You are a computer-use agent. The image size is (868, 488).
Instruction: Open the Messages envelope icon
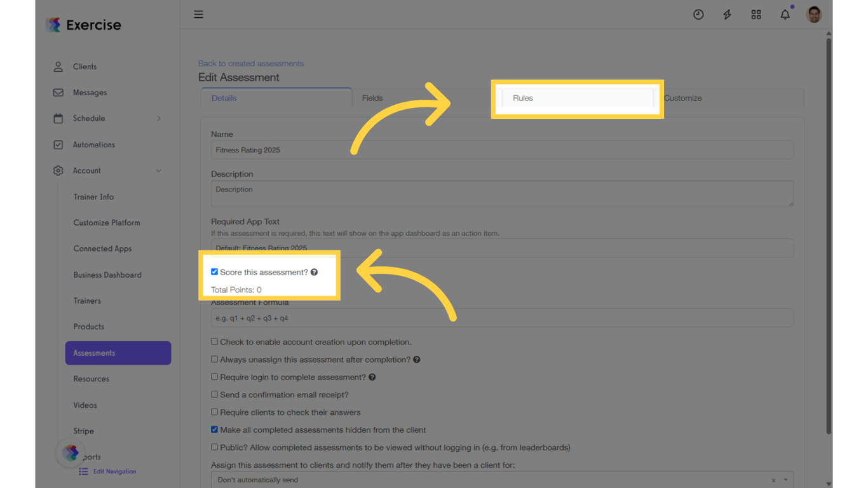(57, 92)
